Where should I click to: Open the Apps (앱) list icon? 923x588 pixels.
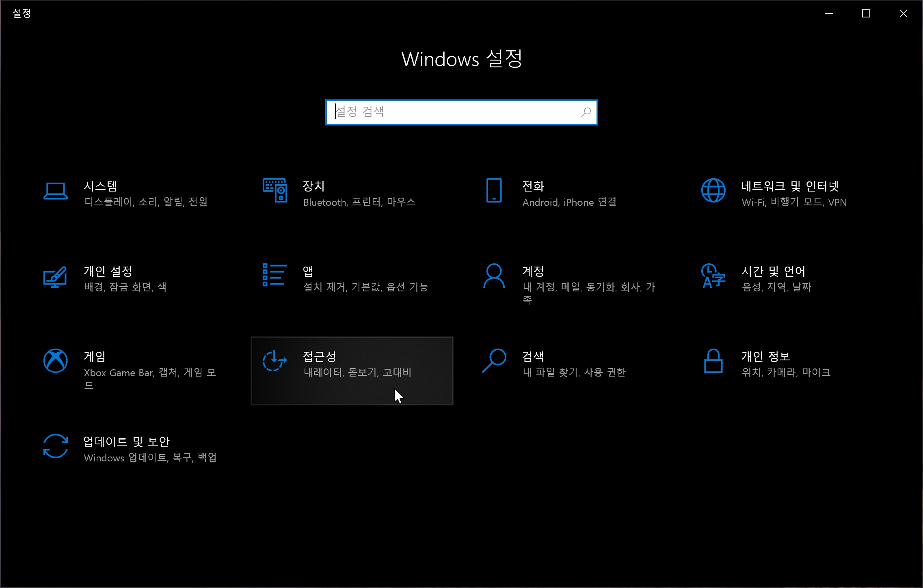coord(275,275)
